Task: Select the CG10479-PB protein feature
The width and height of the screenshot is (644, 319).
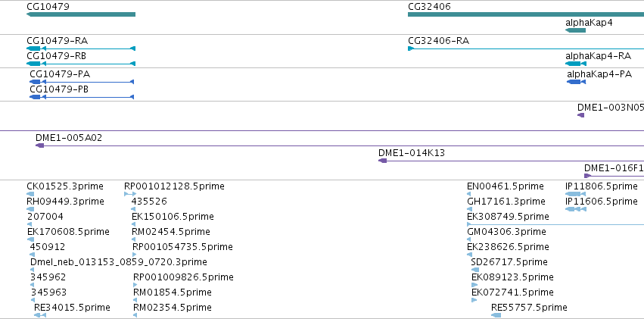Action: click(x=82, y=97)
